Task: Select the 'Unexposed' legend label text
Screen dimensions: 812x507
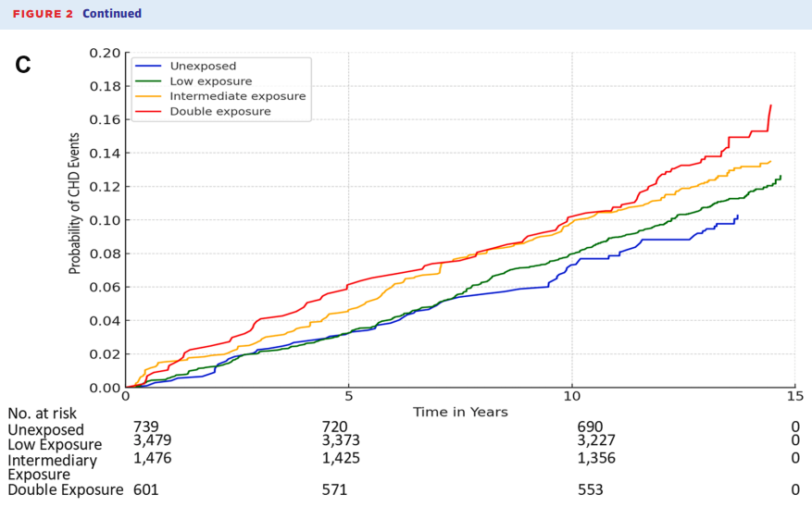Action: (203, 67)
